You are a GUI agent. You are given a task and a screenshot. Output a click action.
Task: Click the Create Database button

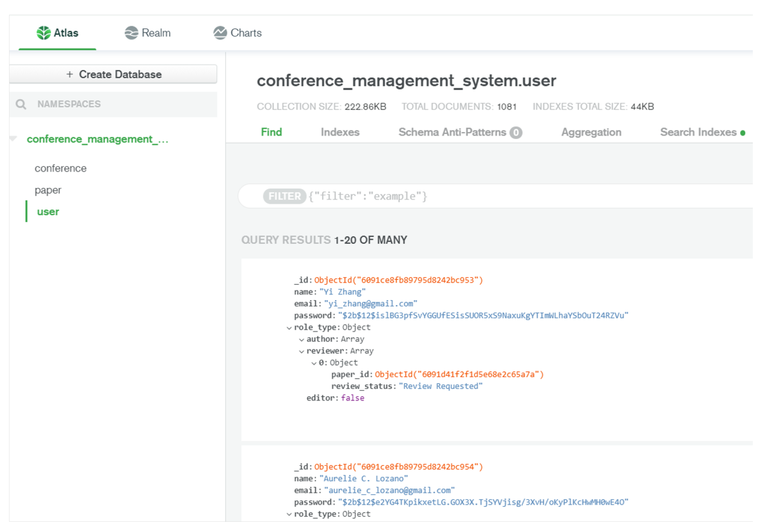click(113, 74)
